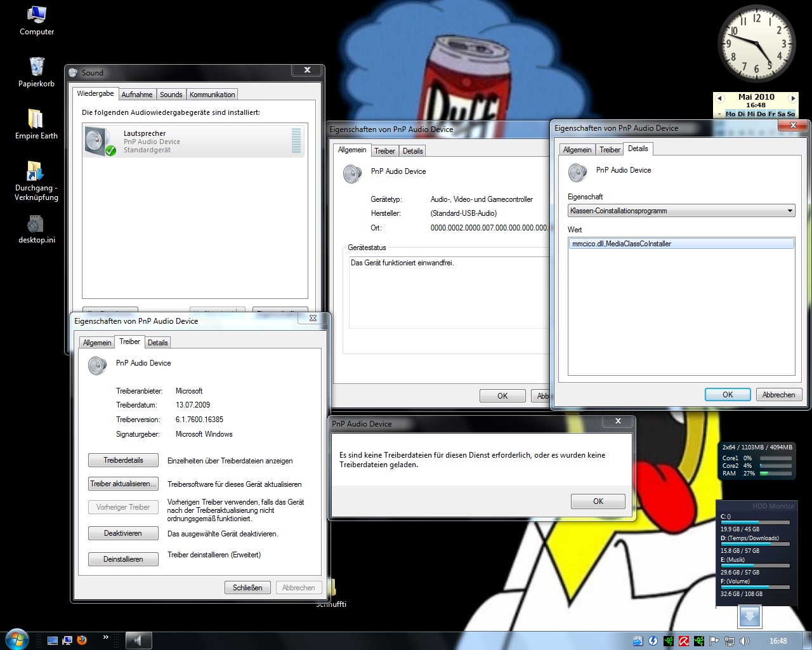Open the Papierkorb recycle bin icon
812x650 pixels.
36,72
